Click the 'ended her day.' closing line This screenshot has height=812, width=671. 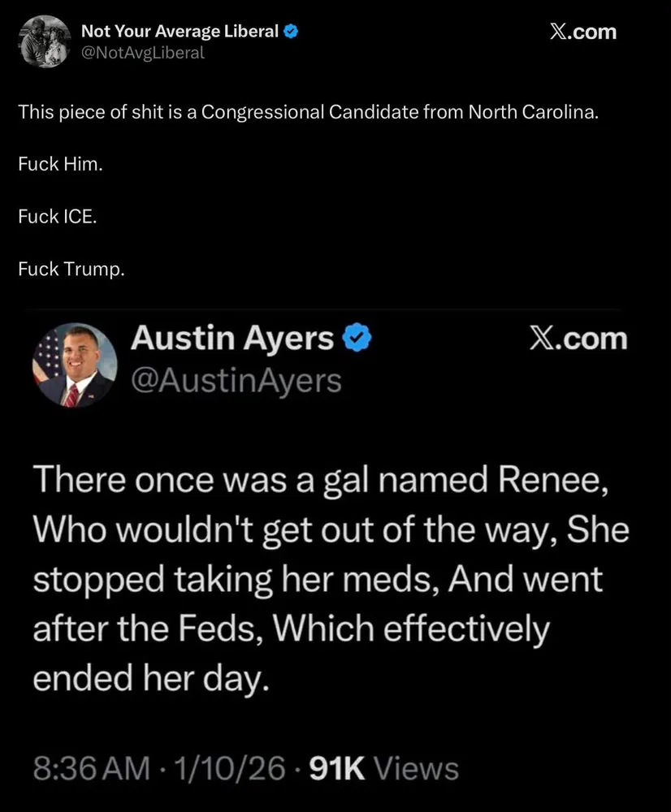pyautogui.click(x=151, y=679)
